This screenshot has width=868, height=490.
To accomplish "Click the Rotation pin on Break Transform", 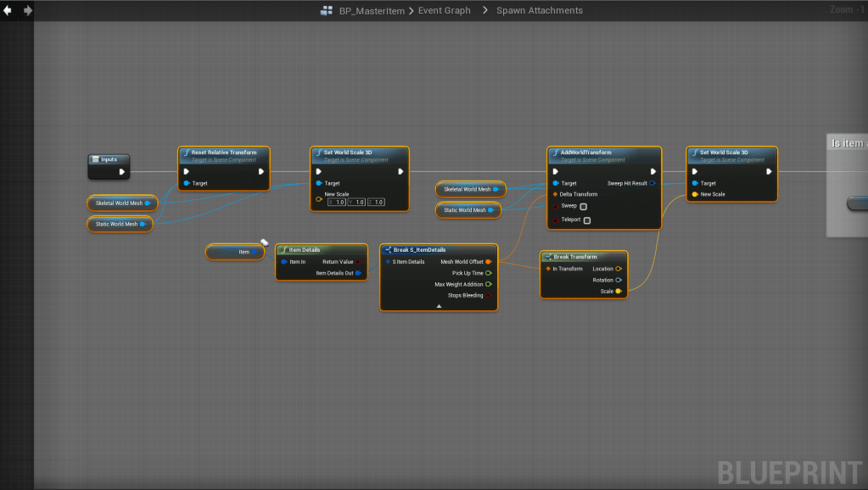I will (x=619, y=280).
